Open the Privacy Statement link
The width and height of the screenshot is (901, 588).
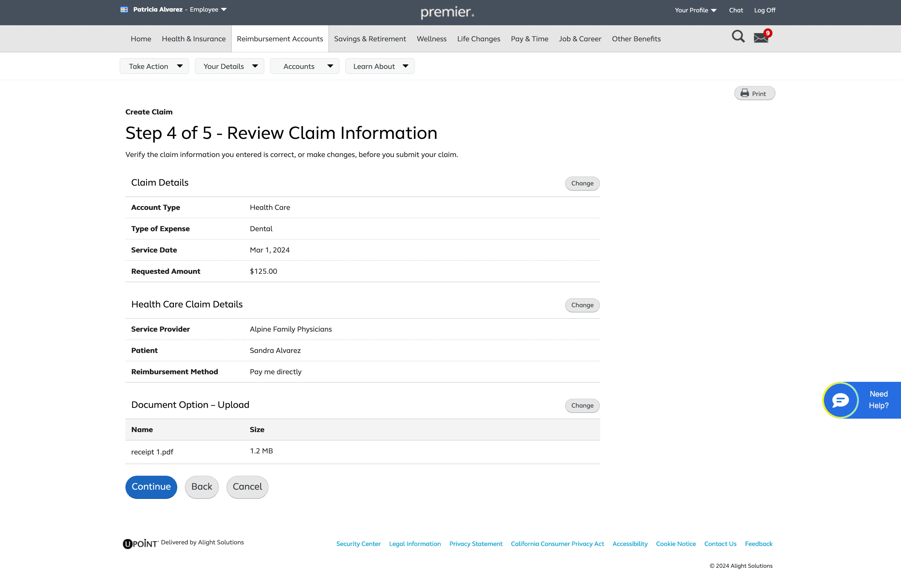(x=476, y=544)
